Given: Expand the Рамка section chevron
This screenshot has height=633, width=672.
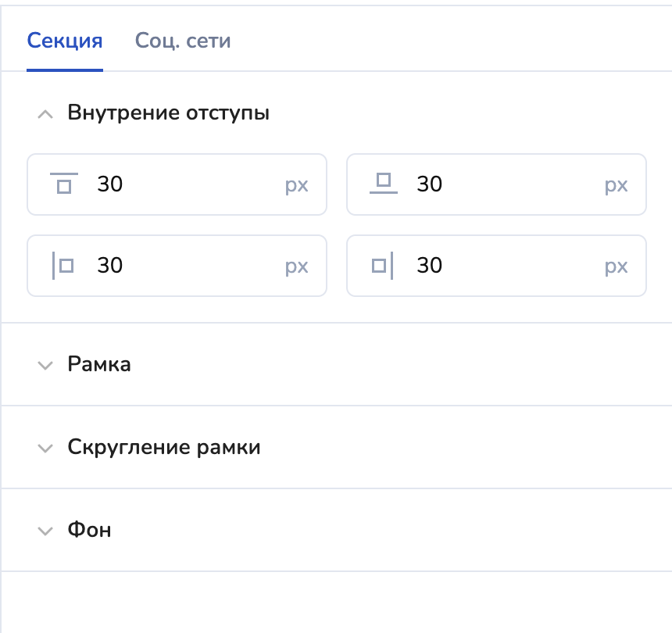Looking at the screenshot, I should click(45, 365).
